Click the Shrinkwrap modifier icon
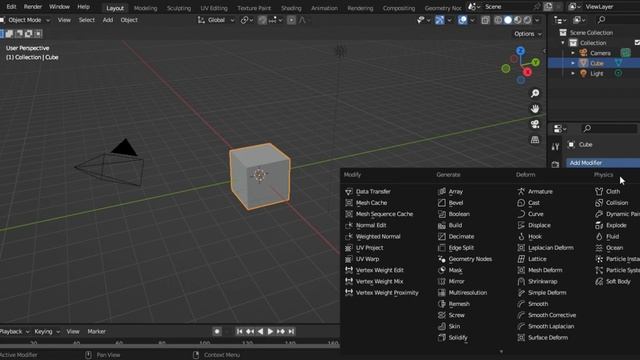640x360 pixels. pyautogui.click(x=521, y=281)
